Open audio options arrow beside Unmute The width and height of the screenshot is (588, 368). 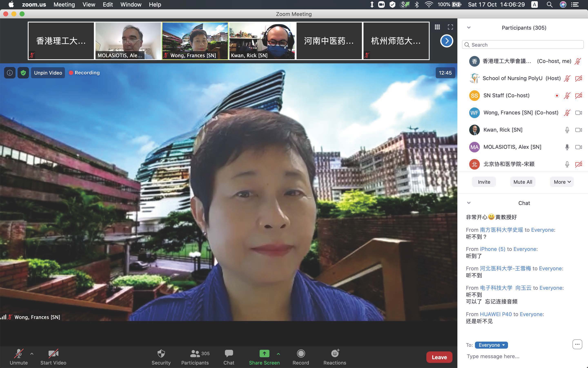pyautogui.click(x=32, y=354)
